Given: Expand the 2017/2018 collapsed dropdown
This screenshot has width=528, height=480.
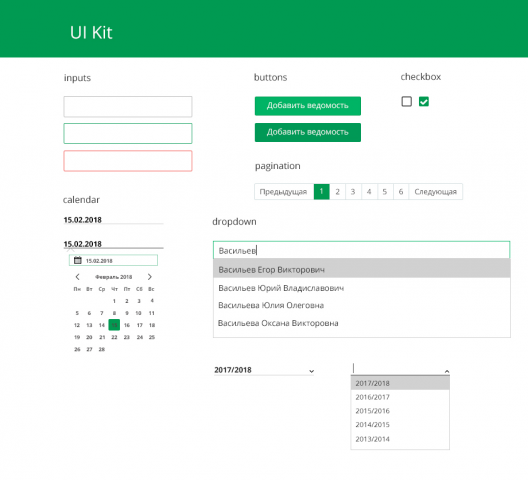Looking at the screenshot, I should coord(311,371).
